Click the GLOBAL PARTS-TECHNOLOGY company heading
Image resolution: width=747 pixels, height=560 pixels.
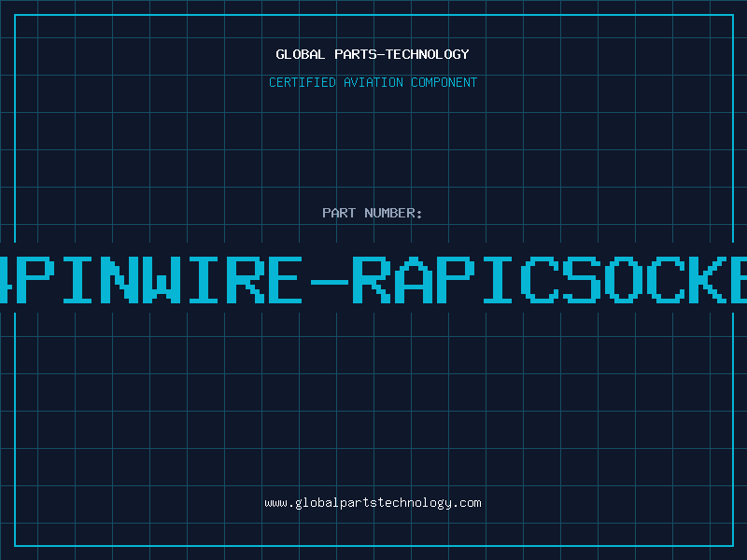373,54
